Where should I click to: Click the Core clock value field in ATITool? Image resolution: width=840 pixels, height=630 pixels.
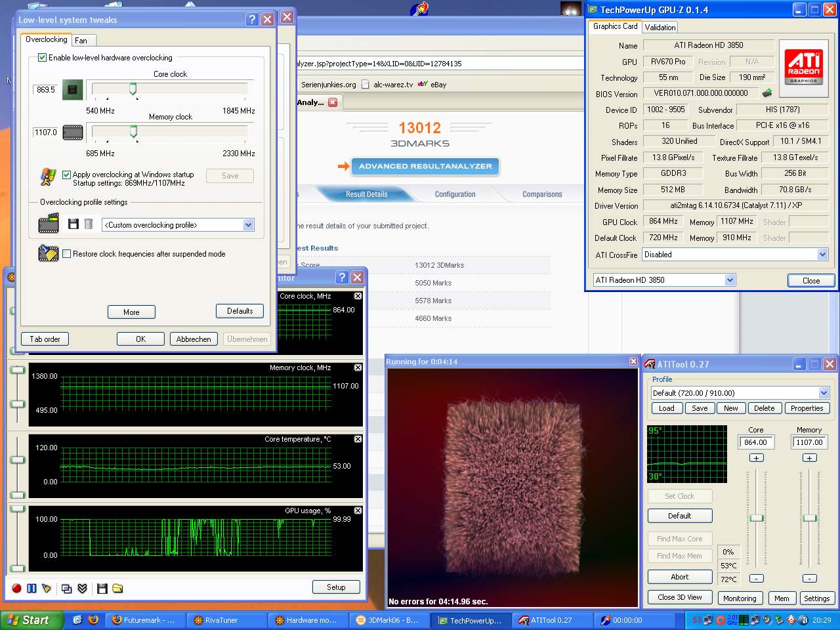pyautogui.click(x=755, y=442)
